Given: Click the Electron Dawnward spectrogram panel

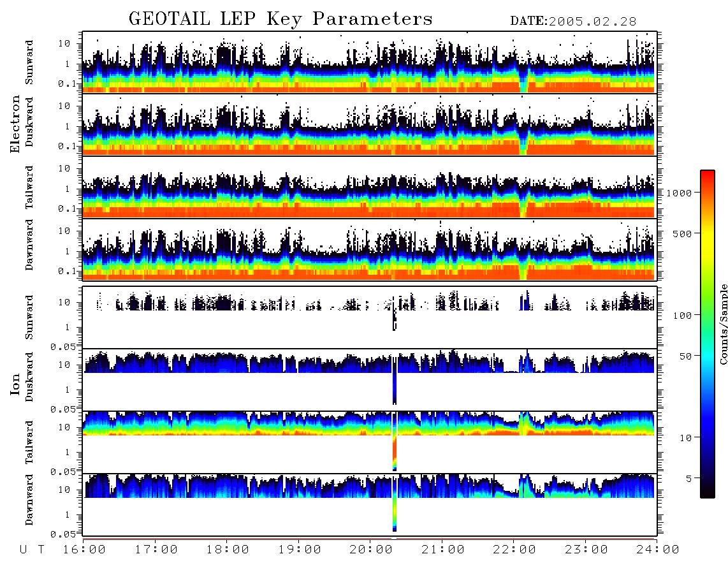Looking at the screenshot, I should (370, 249).
